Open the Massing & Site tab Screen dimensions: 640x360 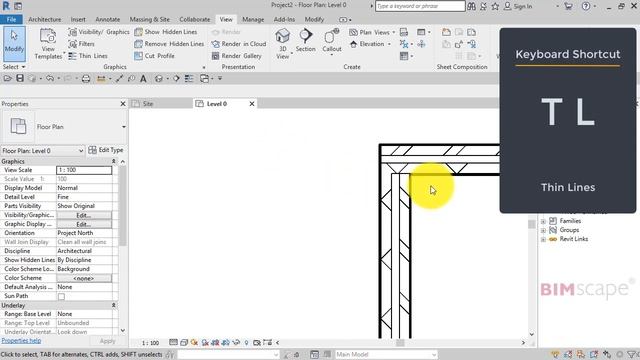[x=149, y=19]
